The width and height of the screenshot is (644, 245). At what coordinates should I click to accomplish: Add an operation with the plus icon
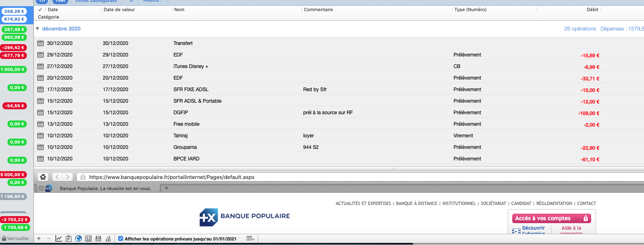click(x=39, y=238)
